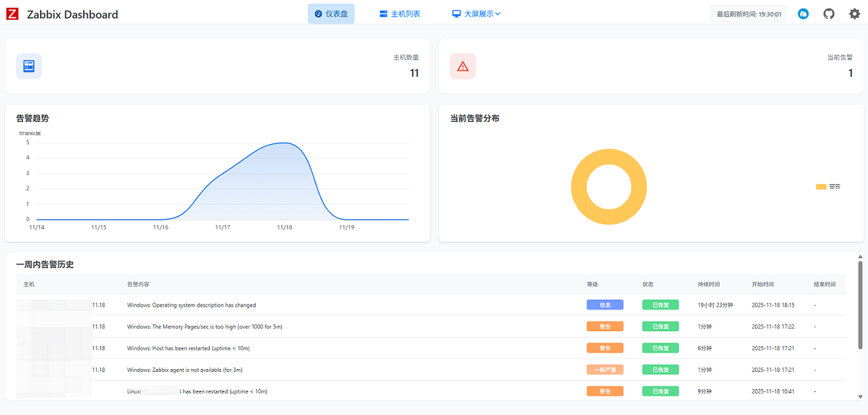
Task: Open the 主机列表 tab
Action: point(405,14)
